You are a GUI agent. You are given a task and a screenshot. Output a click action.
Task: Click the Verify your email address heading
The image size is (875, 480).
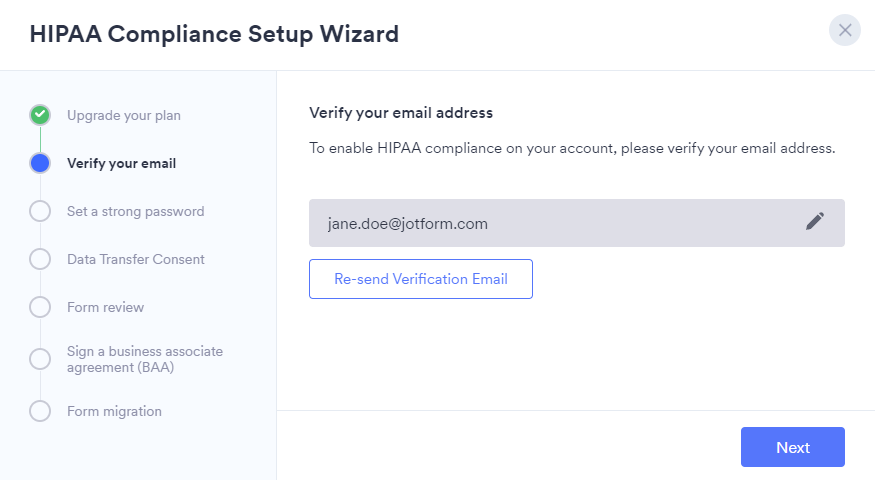coord(401,113)
